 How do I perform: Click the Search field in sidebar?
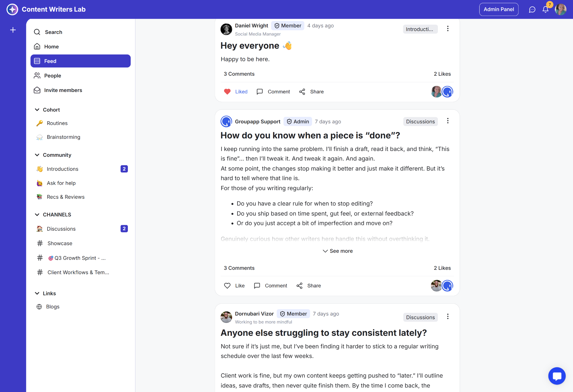(53, 32)
